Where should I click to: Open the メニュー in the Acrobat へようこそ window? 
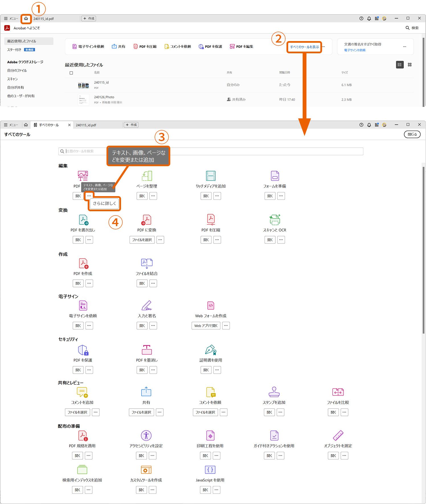click(x=11, y=19)
